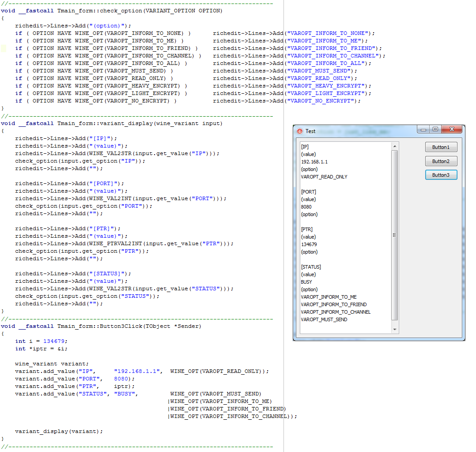Minimize the Test window
The image size is (476, 452).
tap(423, 129)
